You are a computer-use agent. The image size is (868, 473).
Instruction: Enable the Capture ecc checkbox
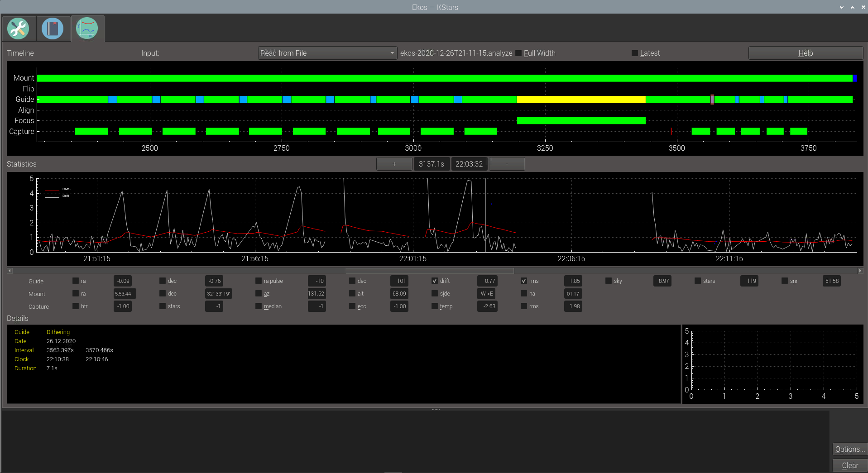click(x=352, y=306)
